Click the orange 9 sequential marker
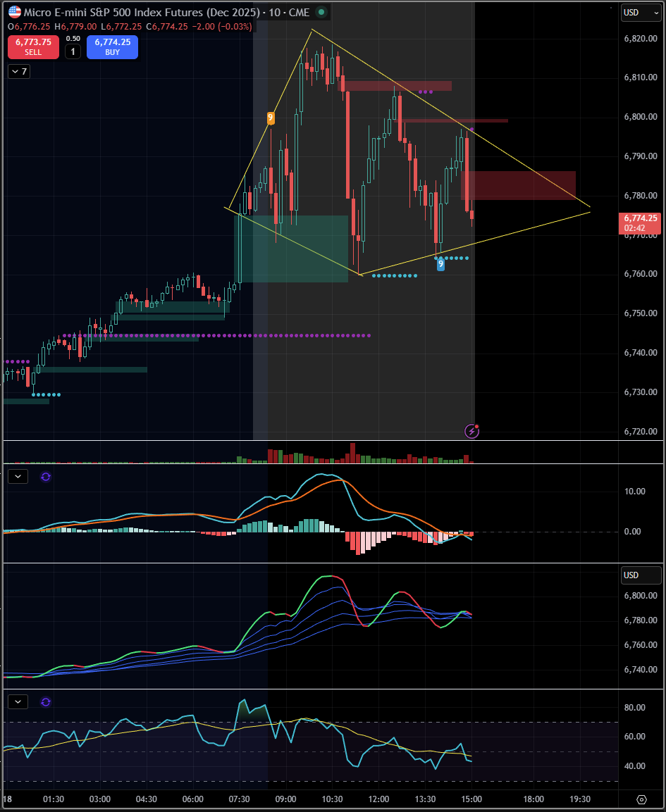The image size is (666, 812). [x=270, y=118]
